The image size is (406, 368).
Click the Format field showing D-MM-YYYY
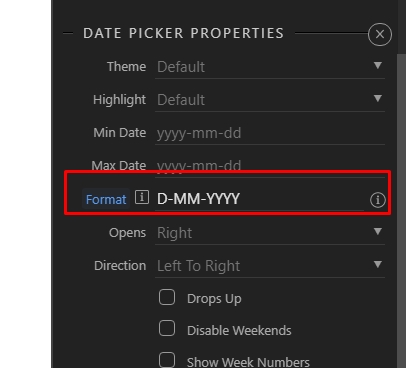pyautogui.click(x=259, y=199)
